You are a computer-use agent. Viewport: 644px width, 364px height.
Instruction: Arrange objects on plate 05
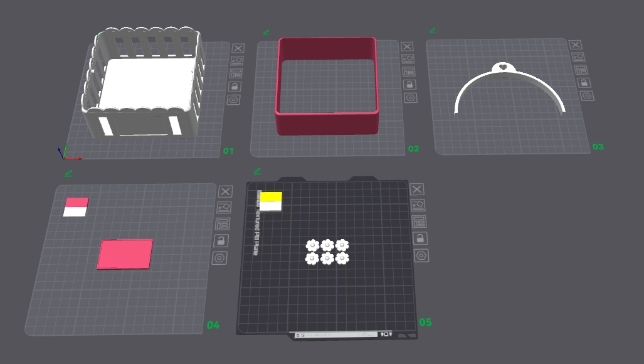click(419, 222)
